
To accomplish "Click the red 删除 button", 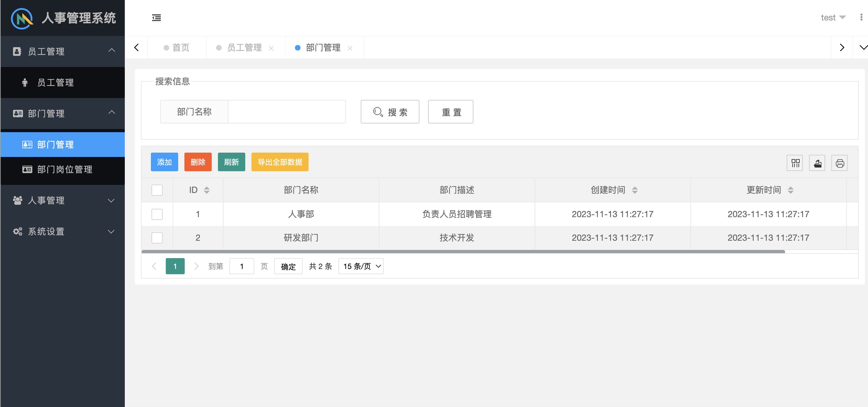I will (x=198, y=162).
